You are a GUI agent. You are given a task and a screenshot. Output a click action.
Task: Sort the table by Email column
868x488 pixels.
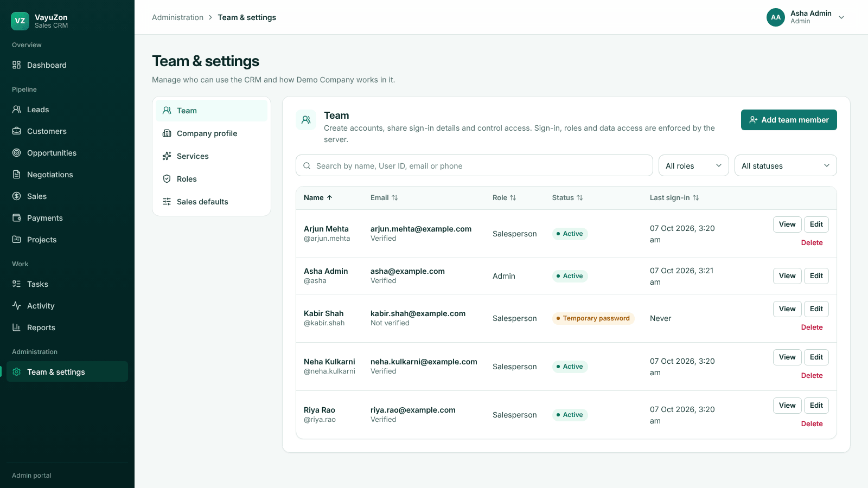[384, 198]
